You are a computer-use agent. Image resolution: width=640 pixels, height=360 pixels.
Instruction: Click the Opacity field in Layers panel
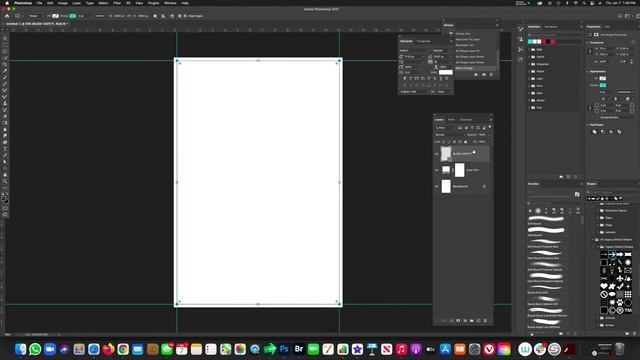pos(482,135)
